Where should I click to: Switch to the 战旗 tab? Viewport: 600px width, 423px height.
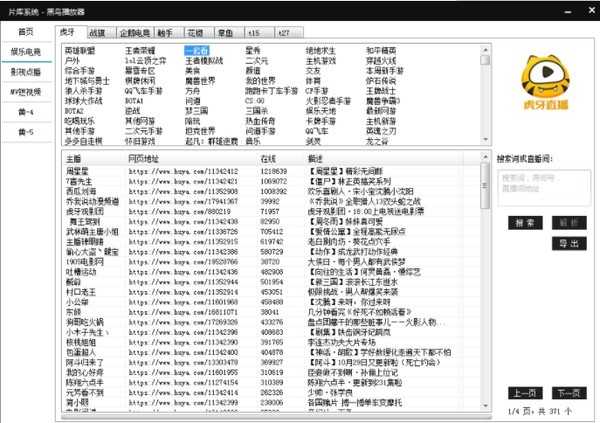click(x=101, y=33)
